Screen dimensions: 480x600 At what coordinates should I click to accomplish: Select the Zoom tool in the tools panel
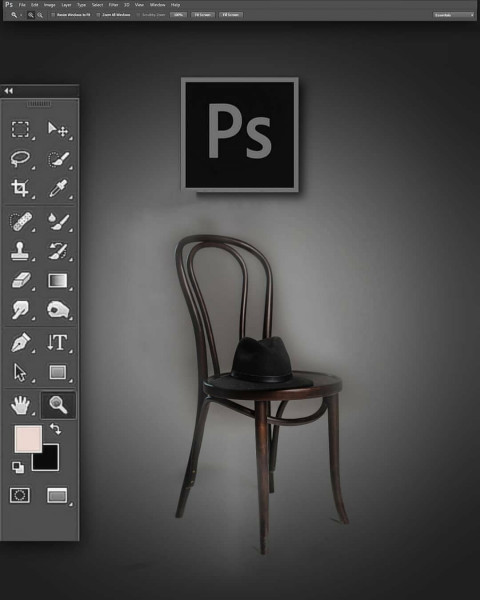tap(58, 405)
